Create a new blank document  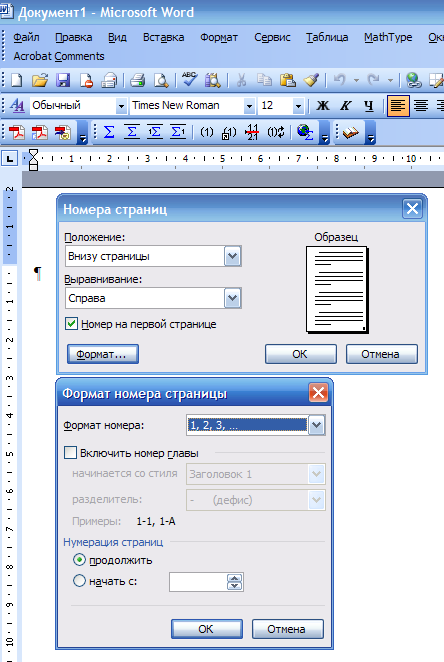(x=17, y=80)
